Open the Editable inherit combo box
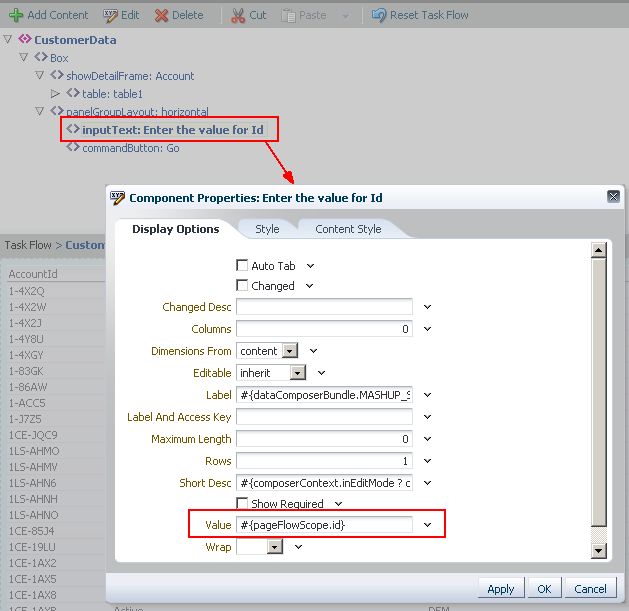Image resolution: width=629 pixels, height=611 pixels. pos(298,373)
